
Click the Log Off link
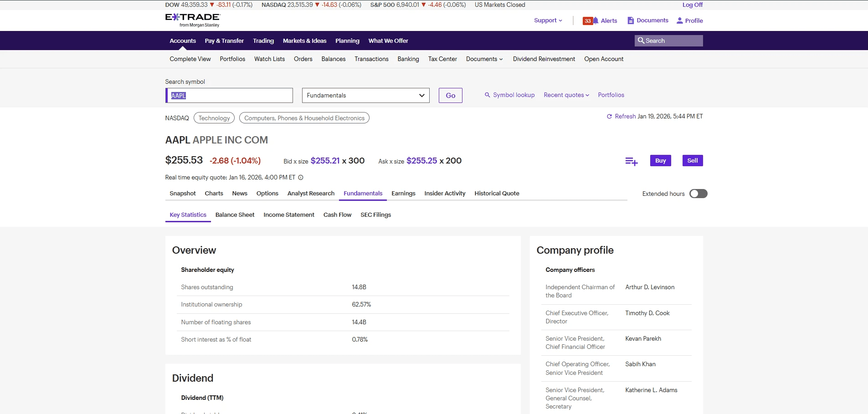click(693, 5)
